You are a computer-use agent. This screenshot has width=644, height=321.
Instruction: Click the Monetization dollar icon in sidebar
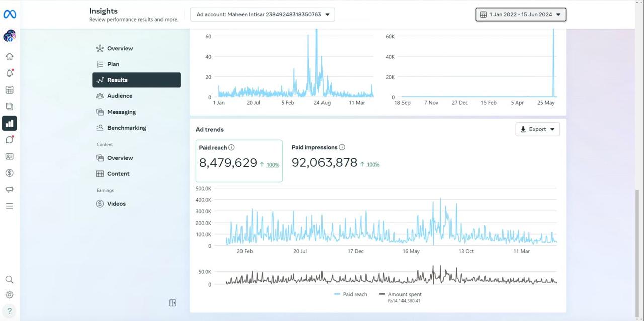9,173
